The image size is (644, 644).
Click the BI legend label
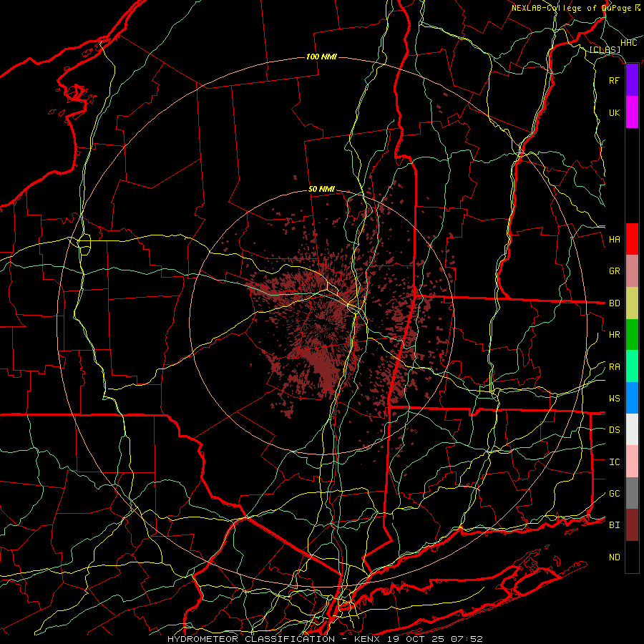614,525
